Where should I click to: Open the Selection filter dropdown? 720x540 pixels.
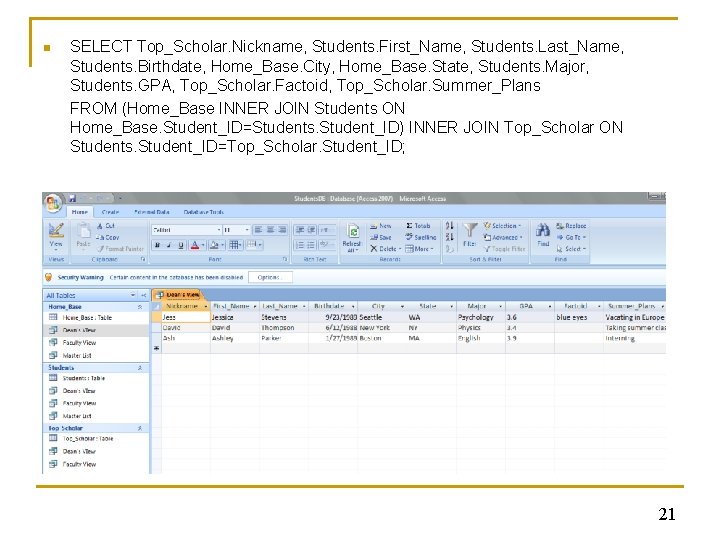(x=503, y=226)
